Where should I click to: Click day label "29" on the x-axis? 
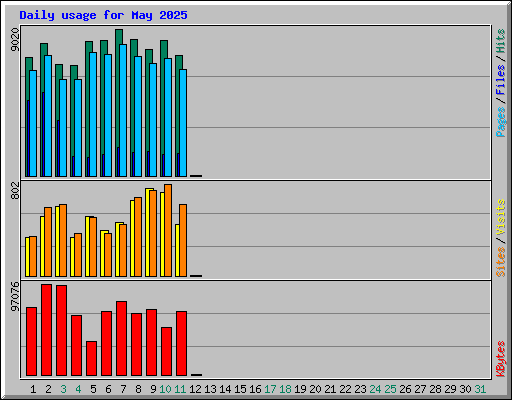(x=450, y=389)
